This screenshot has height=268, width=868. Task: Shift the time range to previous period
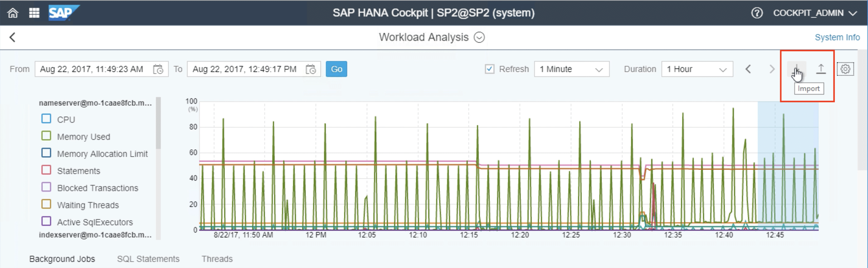click(748, 69)
